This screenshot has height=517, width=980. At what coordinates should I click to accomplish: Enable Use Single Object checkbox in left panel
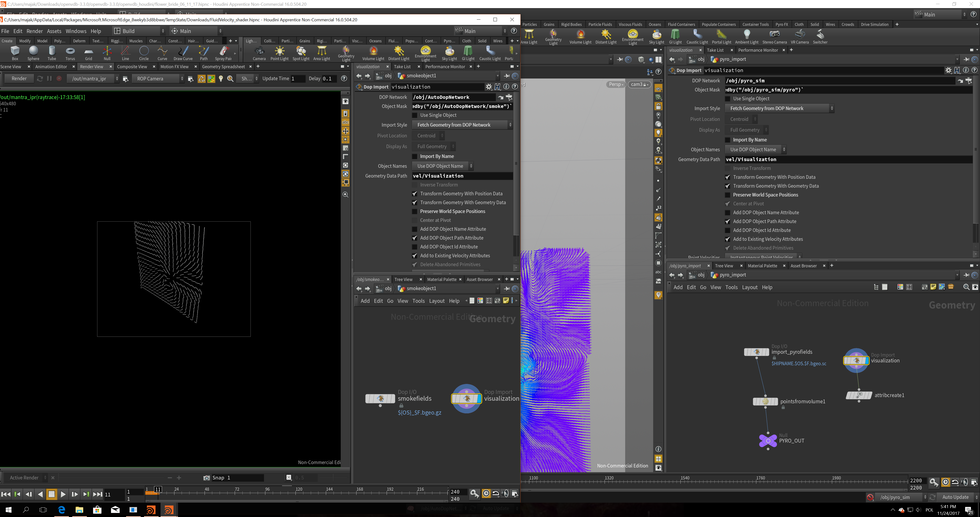coord(415,115)
